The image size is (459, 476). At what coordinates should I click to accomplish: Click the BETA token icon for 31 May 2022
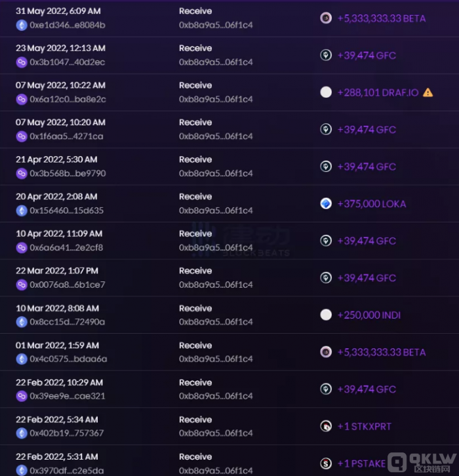pyautogui.click(x=326, y=18)
